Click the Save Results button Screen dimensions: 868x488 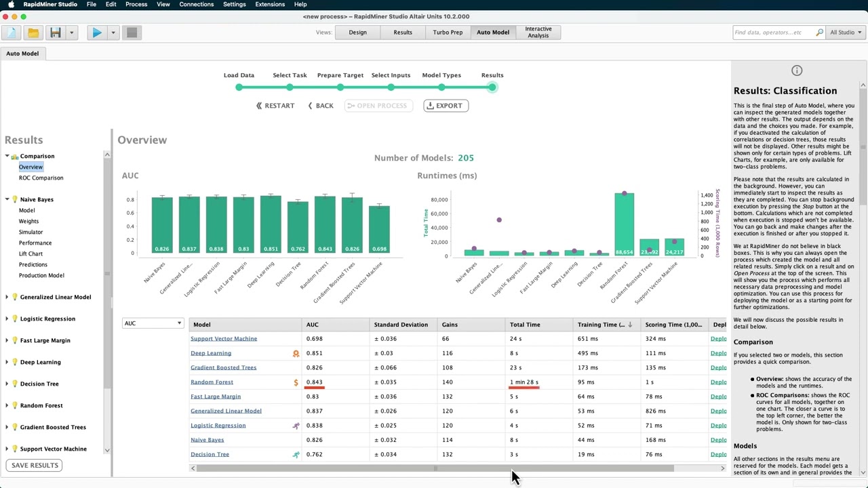(35, 466)
